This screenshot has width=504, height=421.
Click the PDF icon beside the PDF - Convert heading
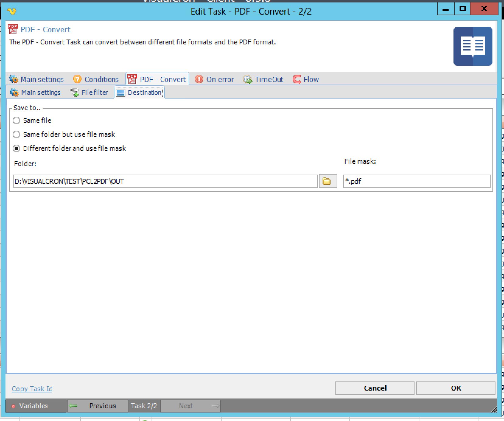point(13,30)
